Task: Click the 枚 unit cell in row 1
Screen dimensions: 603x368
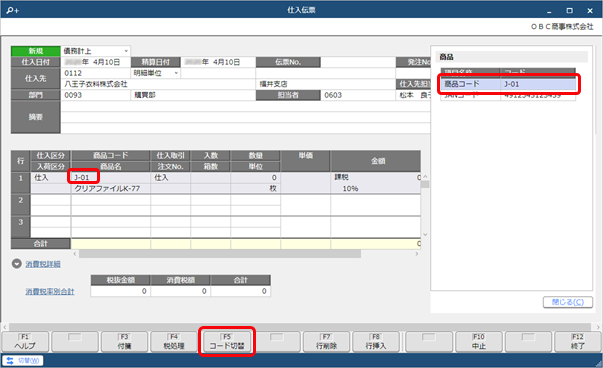Action: 255,188
